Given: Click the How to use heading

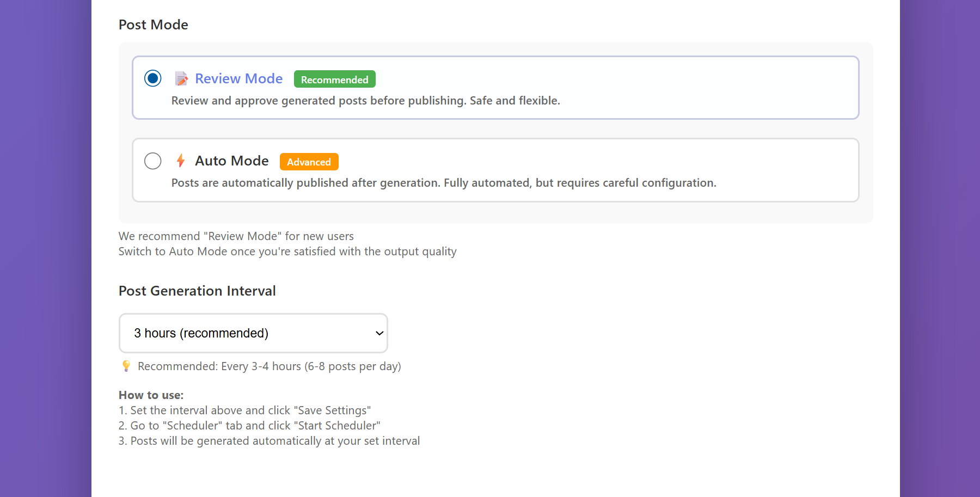Looking at the screenshot, I should [151, 395].
